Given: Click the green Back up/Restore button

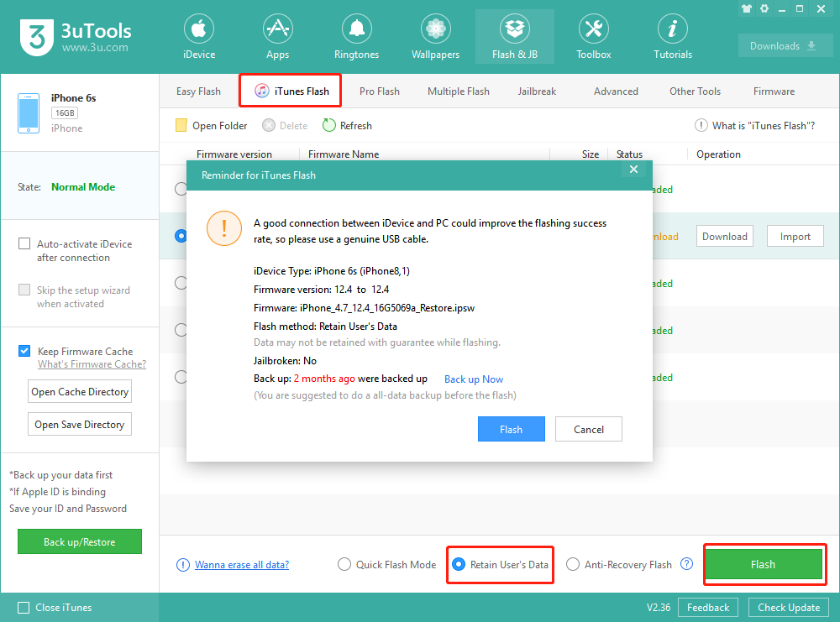Looking at the screenshot, I should 80,541.
